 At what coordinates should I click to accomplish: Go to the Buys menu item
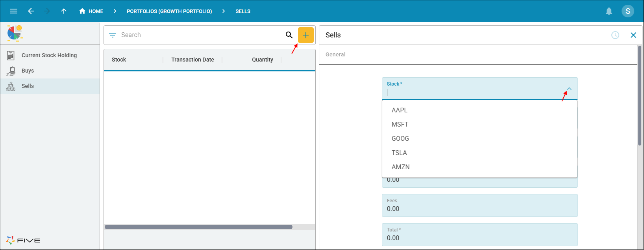[28, 71]
